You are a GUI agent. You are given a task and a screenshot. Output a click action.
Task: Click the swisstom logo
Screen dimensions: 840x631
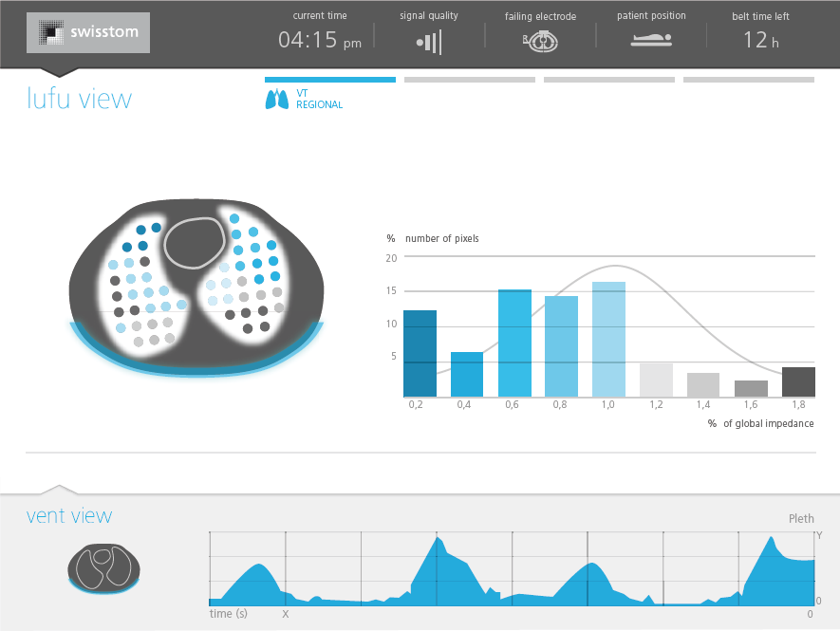pyautogui.click(x=88, y=32)
